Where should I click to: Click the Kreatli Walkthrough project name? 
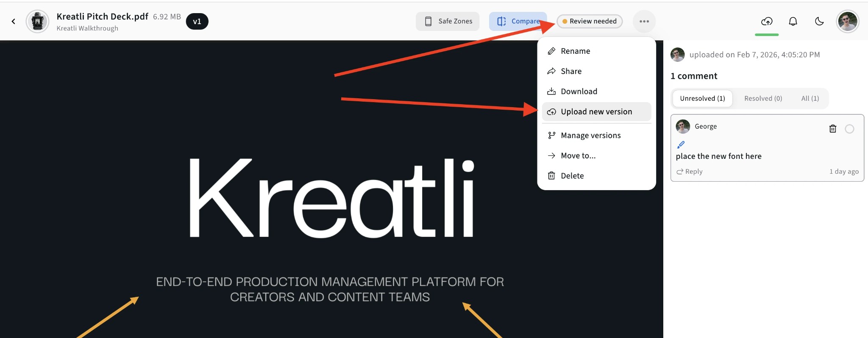click(87, 28)
